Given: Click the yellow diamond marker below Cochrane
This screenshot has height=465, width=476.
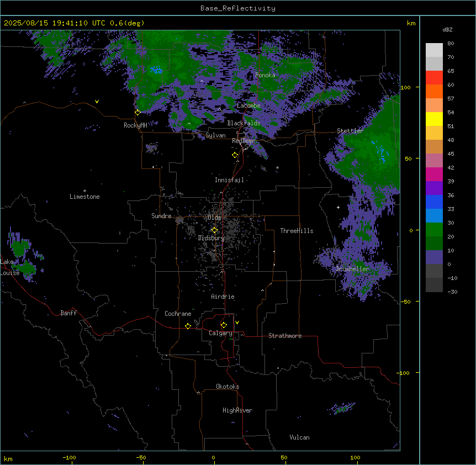Looking at the screenshot, I should tap(188, 326).
